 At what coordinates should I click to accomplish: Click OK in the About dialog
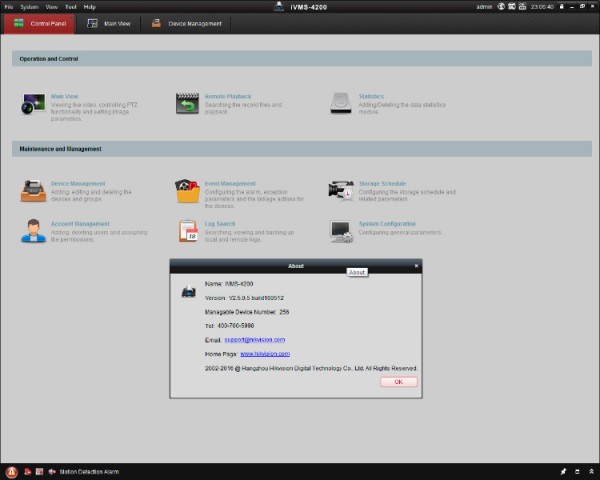click(x=399, y=382)
